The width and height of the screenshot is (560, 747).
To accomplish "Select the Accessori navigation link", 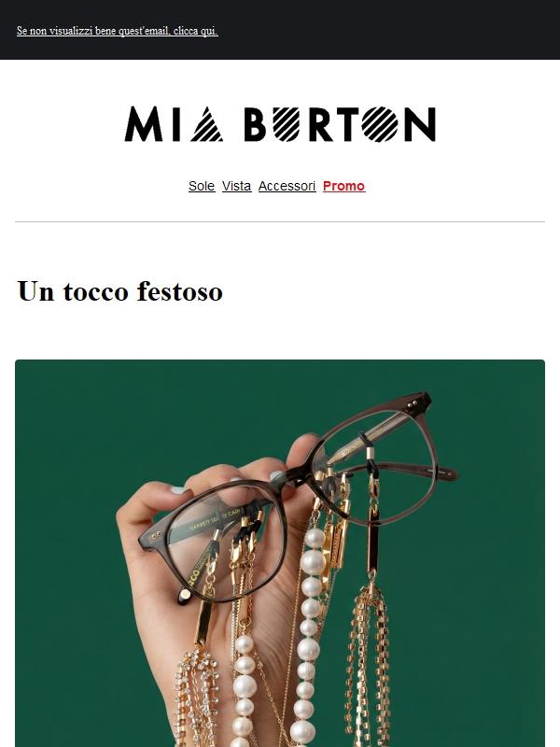I will point(287,186).
